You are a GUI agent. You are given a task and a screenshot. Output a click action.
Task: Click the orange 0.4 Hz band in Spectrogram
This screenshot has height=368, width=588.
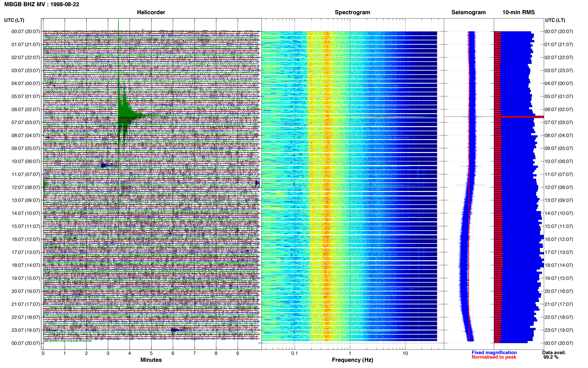click(x=327, y=186)
